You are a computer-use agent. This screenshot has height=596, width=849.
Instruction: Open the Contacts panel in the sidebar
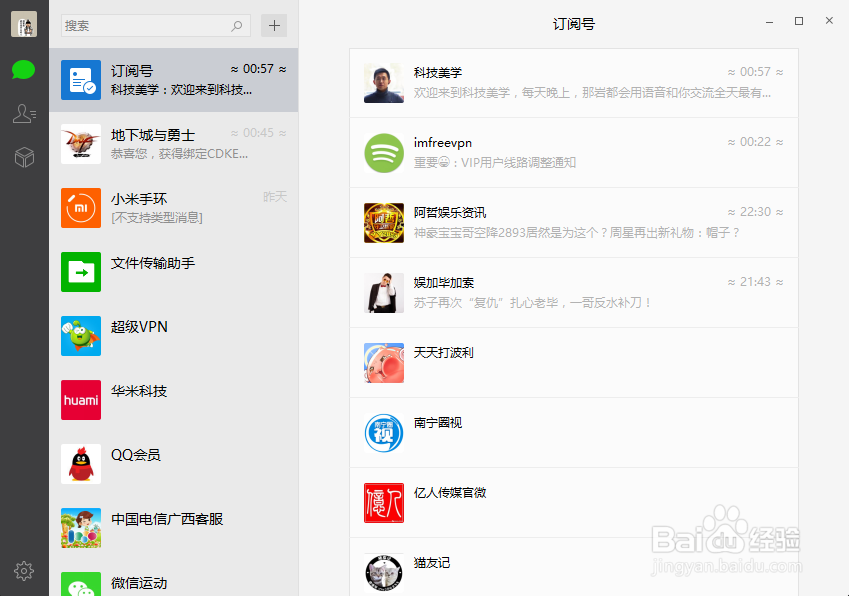tap(24, 113)
